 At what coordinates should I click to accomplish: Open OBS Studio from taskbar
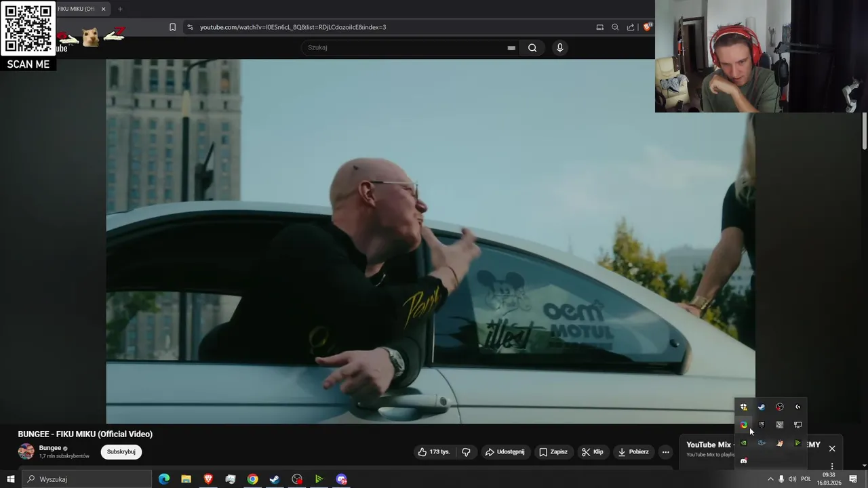click(x=297, y=479)
